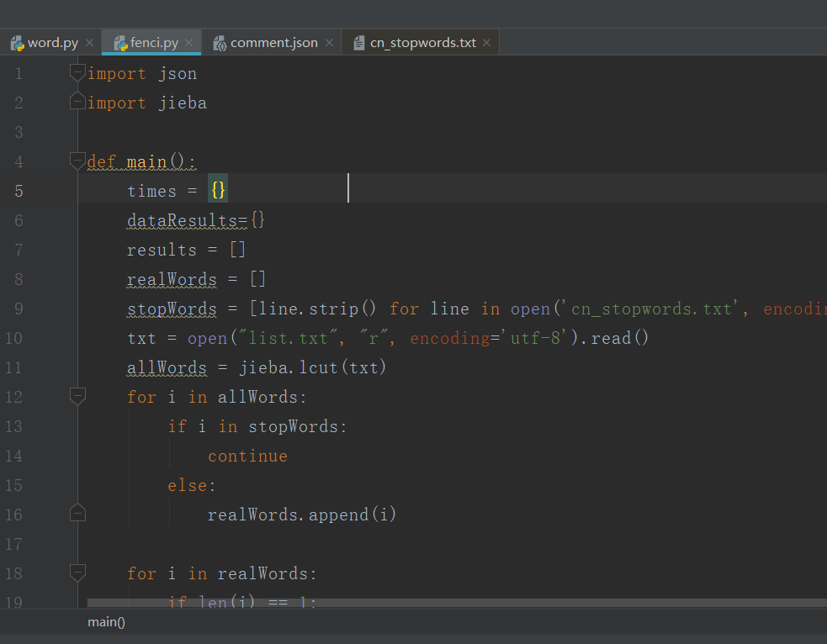Click the 'utf-8' string on line 10

[x=535, y=338]
